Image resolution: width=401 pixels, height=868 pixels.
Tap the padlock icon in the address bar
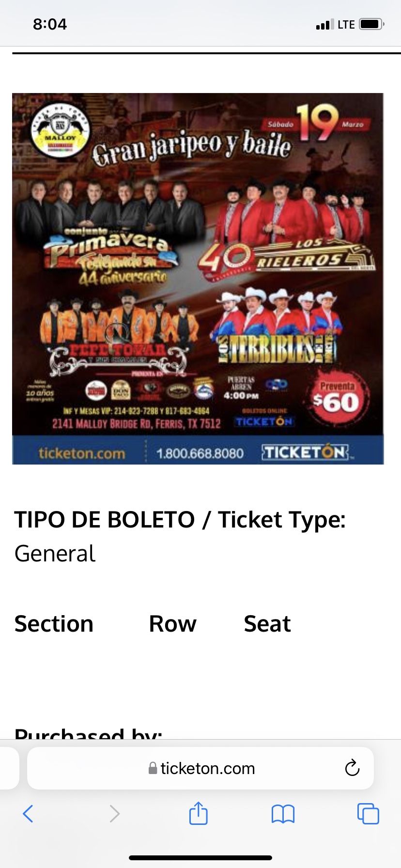tap(153, 768)
